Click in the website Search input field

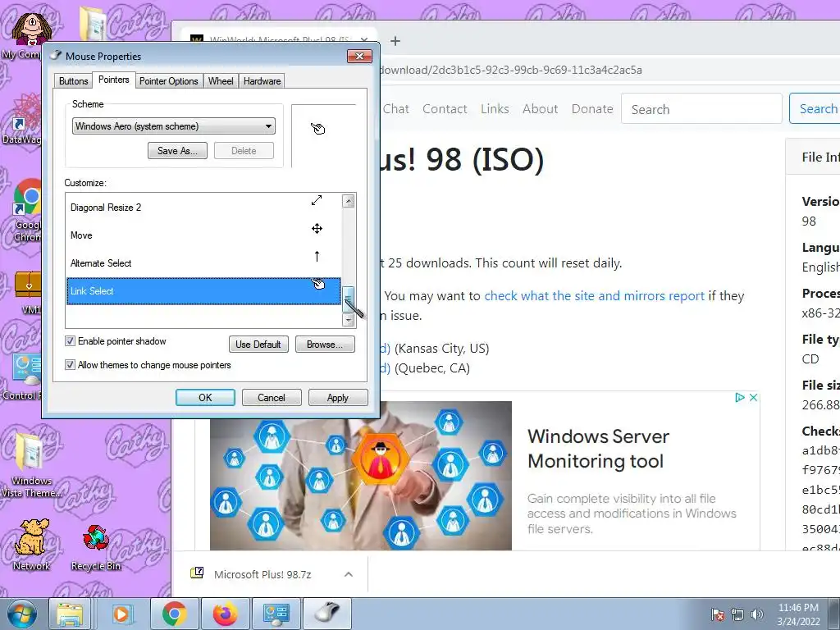(701, 109)
